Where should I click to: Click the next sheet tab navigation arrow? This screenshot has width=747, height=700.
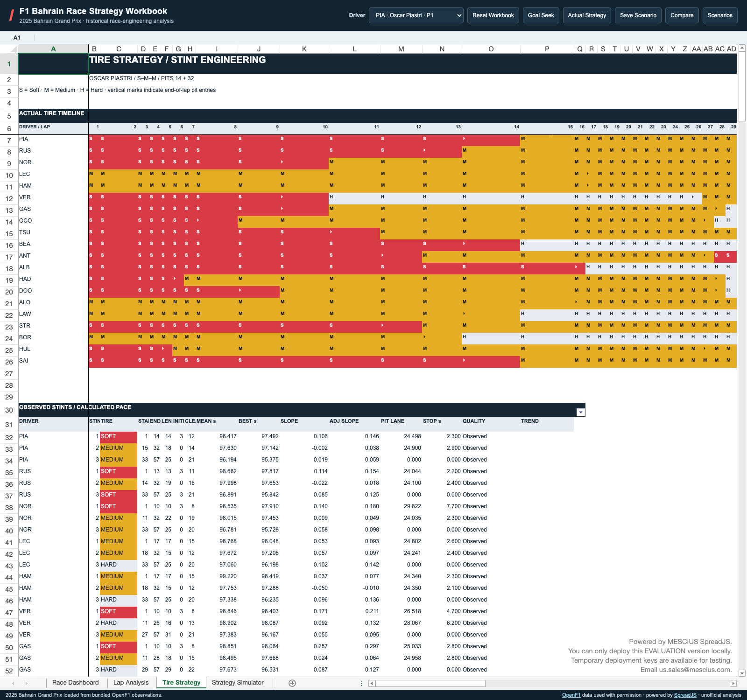pos(26,683)
